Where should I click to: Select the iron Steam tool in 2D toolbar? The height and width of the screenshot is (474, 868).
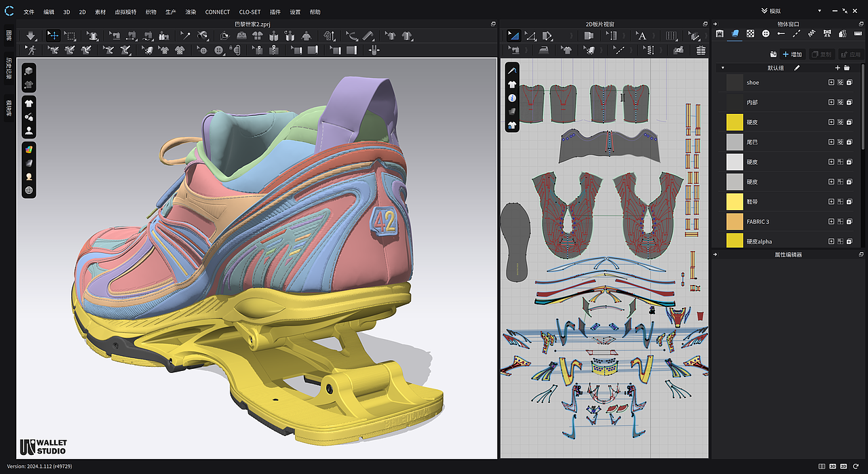point(542,50)
